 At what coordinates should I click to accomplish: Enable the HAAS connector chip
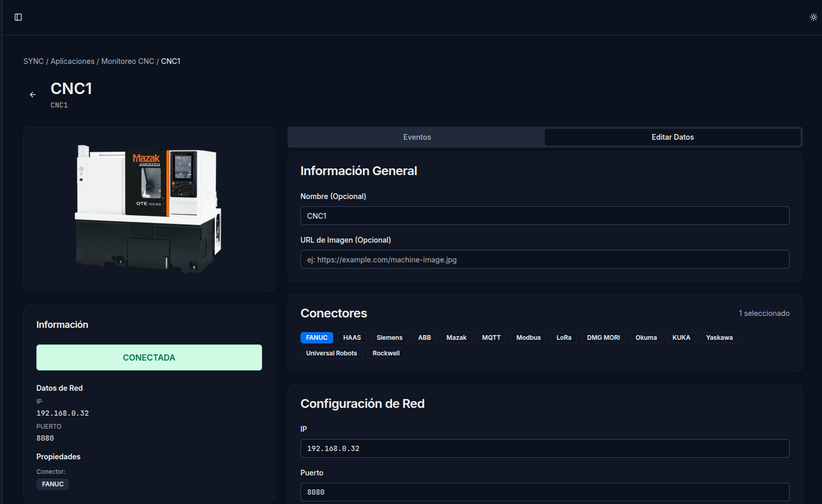point(352,338)
